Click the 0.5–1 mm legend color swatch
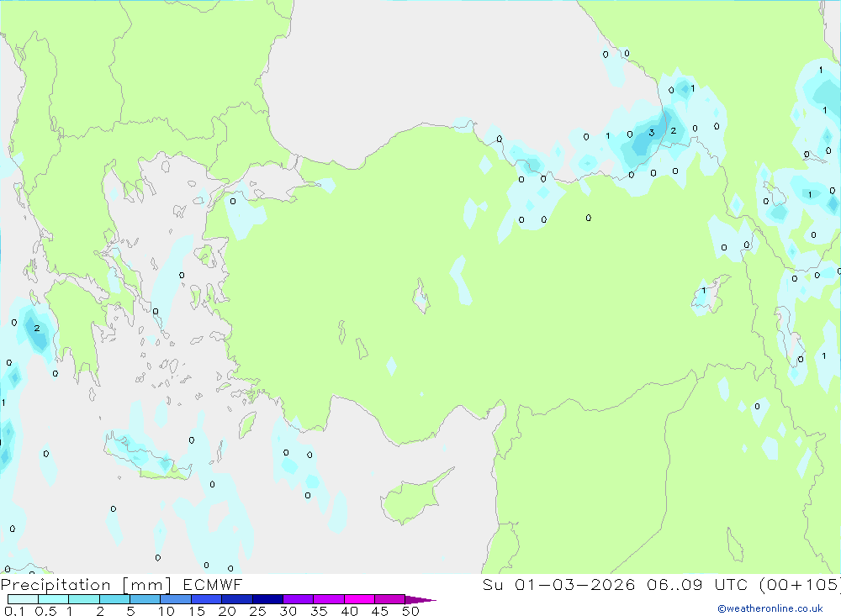 (54, 599)
